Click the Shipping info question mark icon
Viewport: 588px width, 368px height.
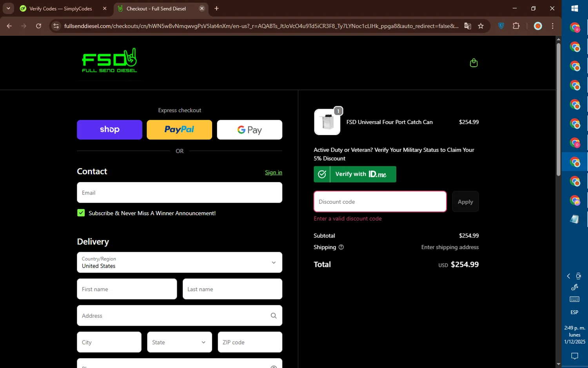click(341, 247)
